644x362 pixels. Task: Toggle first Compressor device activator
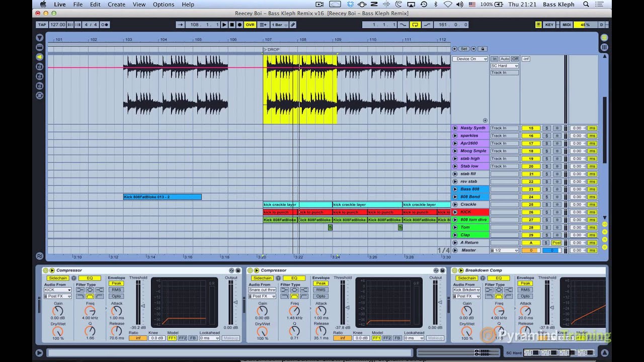click(x=45, y=270)
